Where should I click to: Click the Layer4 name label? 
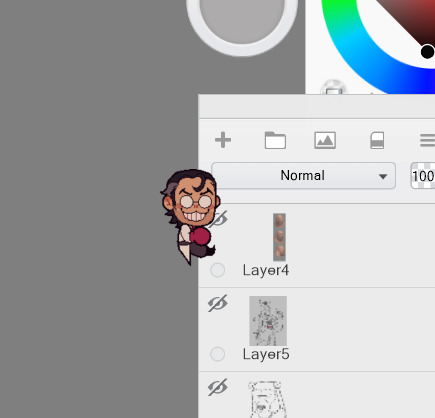point(266,270)
